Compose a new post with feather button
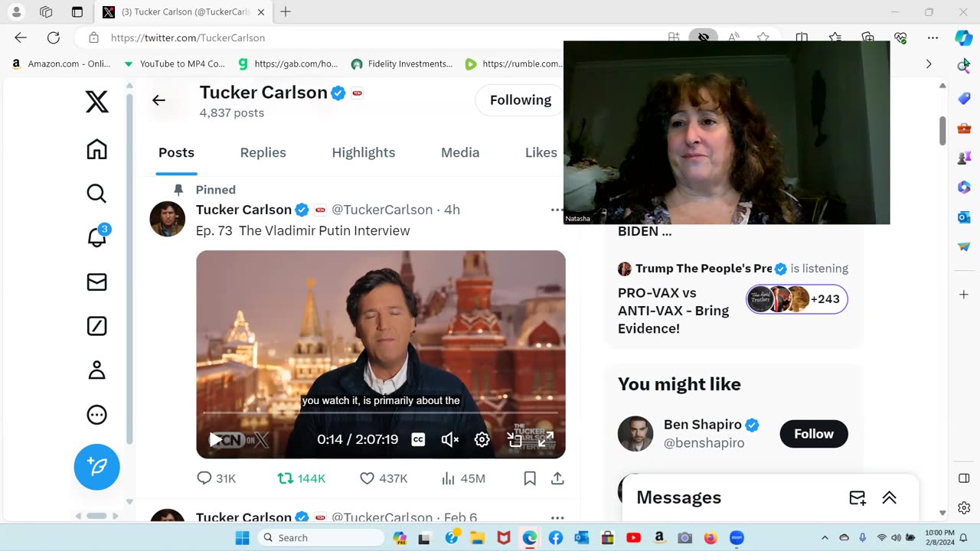Viewport: 980px width, 551px height. [97, 467]
